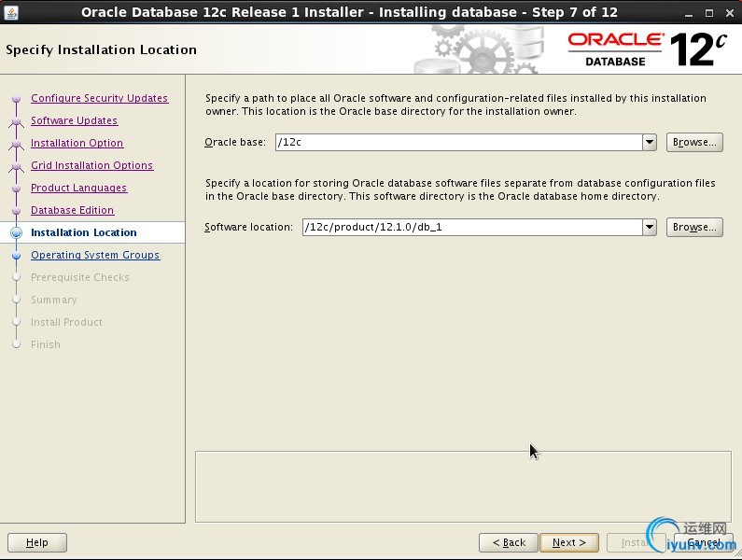Open the Grid Installation Options step
742x560 pixels.
92,165
